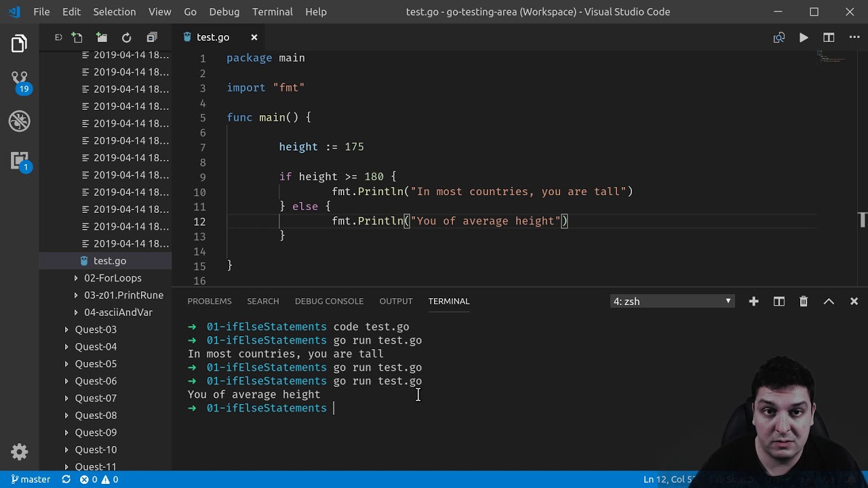Image resolution: width=868 pixels, height=488 pixels.
Task: Click in the terminal prompt input line
Action: click(x=334, y=408)
